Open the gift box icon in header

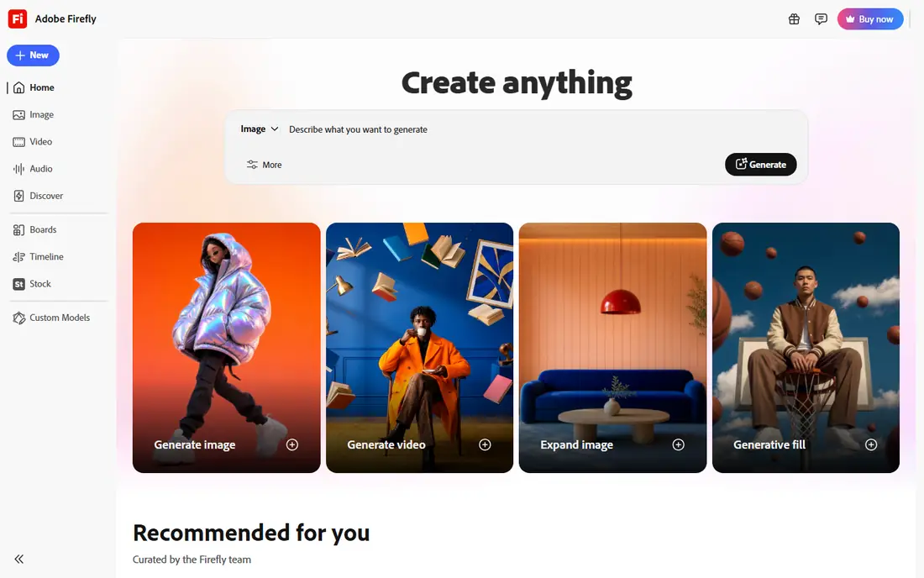(x=794, y=18)
